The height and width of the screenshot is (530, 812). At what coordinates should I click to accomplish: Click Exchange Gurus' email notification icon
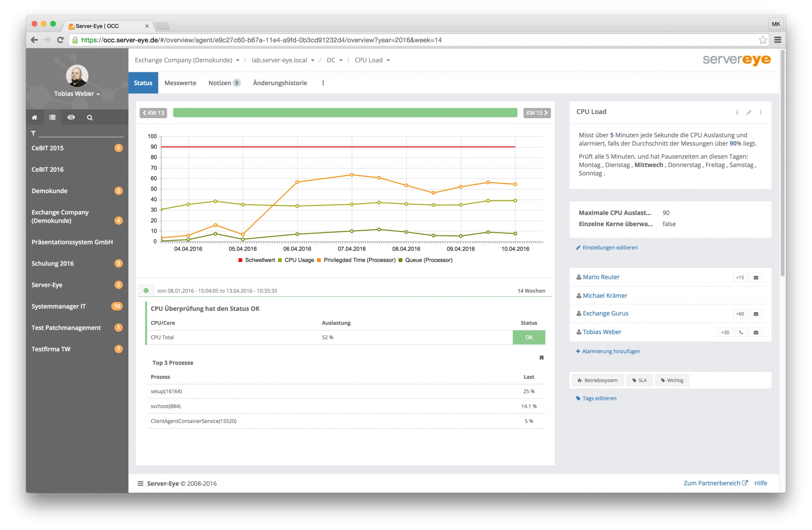tap(756, 314)
